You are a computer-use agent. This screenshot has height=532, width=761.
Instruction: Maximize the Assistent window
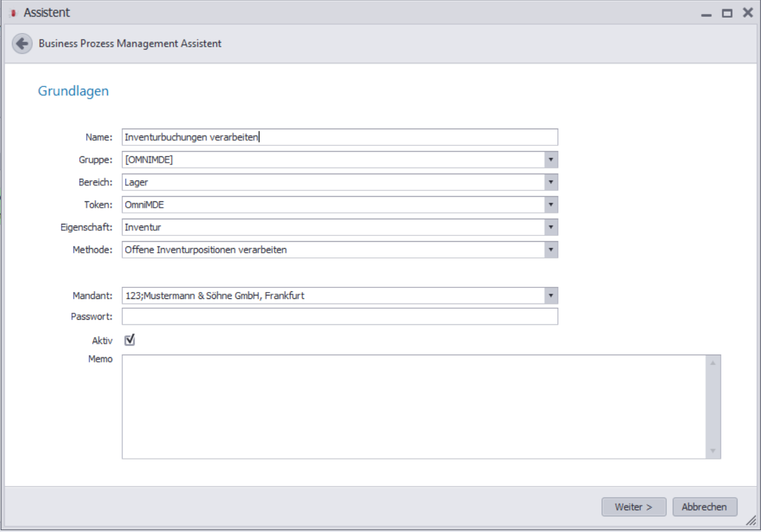(727, 13)
